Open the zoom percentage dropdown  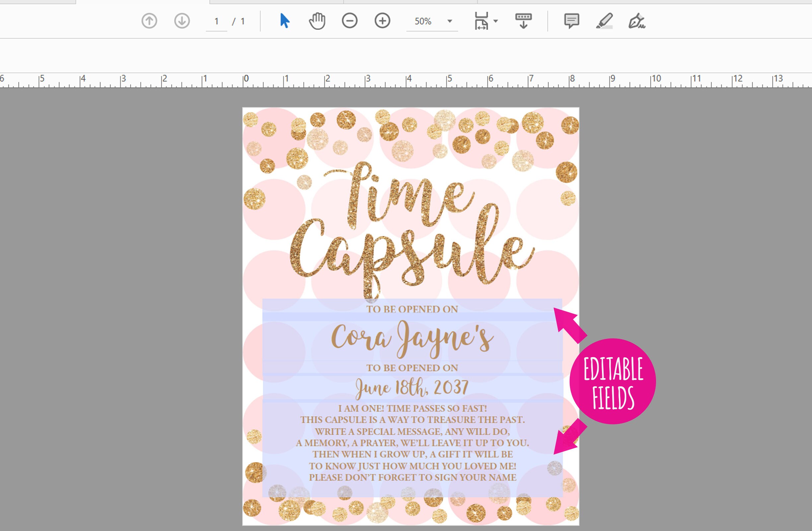coord(450,21)
